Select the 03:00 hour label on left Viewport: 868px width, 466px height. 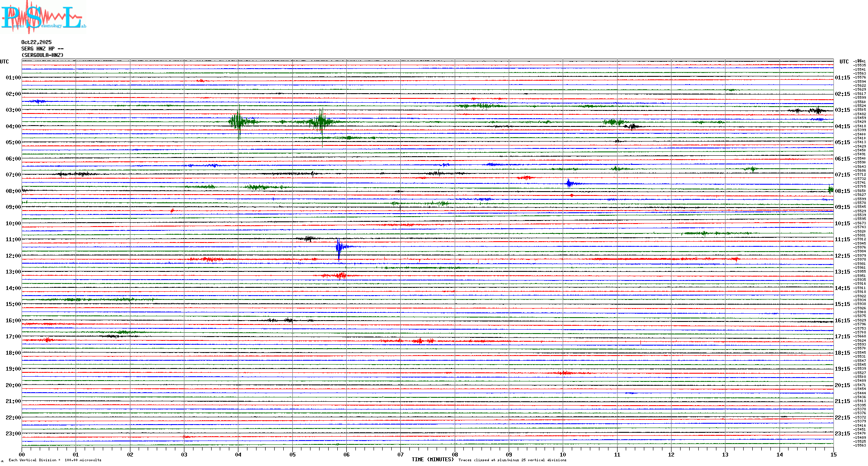tap(13, 110)
